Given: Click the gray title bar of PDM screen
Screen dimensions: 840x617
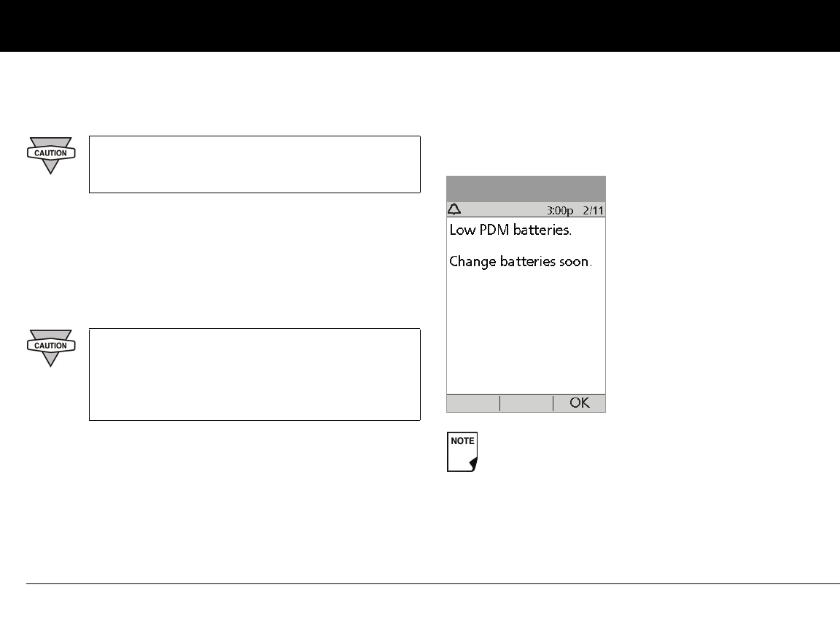Looking at the screenshot, I should click(526, 189).
